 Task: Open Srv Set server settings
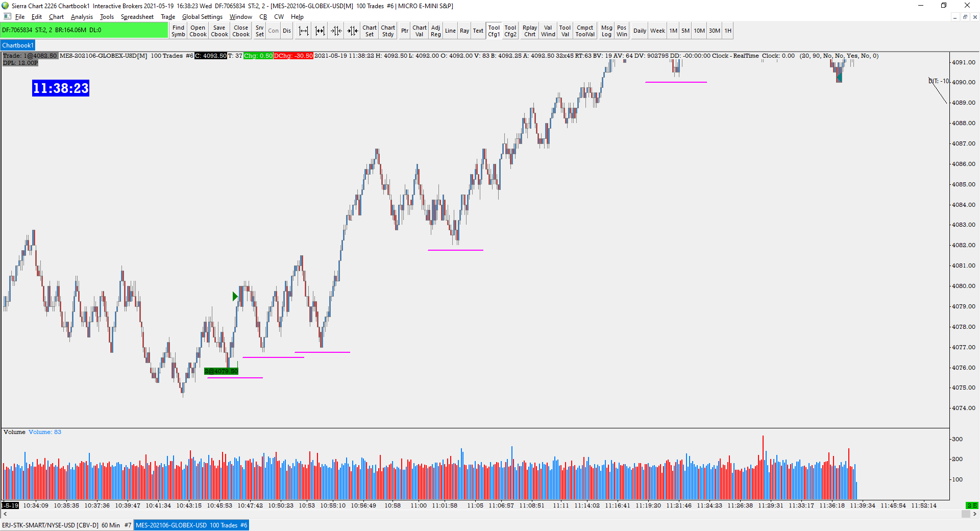tap(260, 31)
